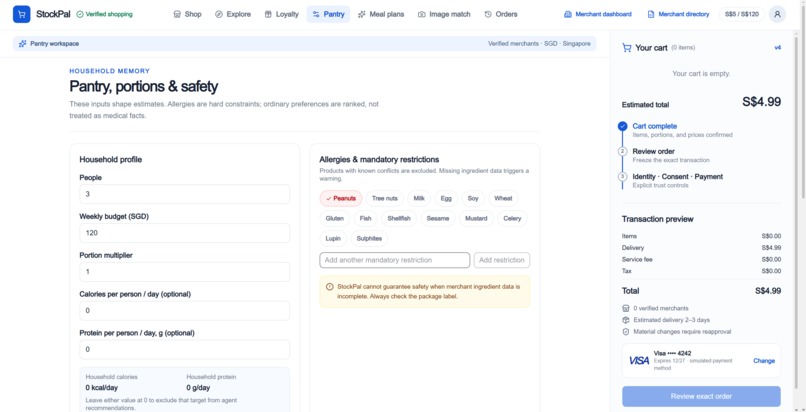This screenshot has height=412, width=806.
Task: Toggle the Gluten restriction chip
Action: tap(335, 218)
